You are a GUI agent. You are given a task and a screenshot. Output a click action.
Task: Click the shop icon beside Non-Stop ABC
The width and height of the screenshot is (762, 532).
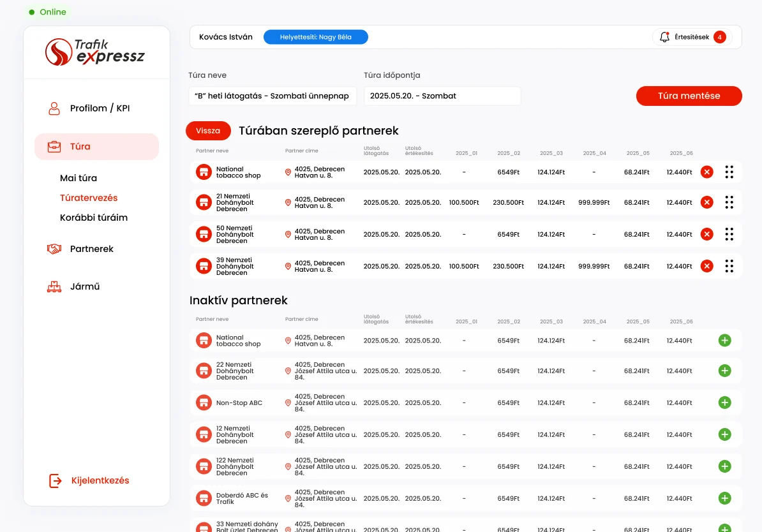(204, 403)
